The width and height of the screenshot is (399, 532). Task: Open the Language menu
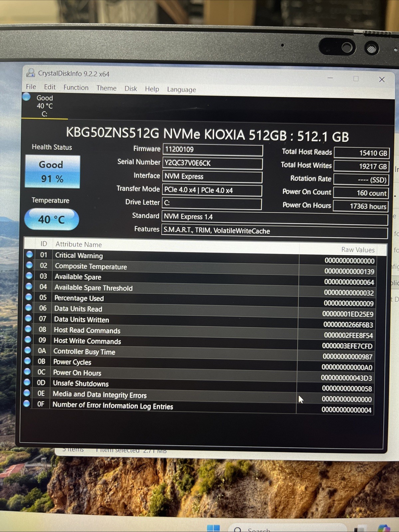click(181, 89)
